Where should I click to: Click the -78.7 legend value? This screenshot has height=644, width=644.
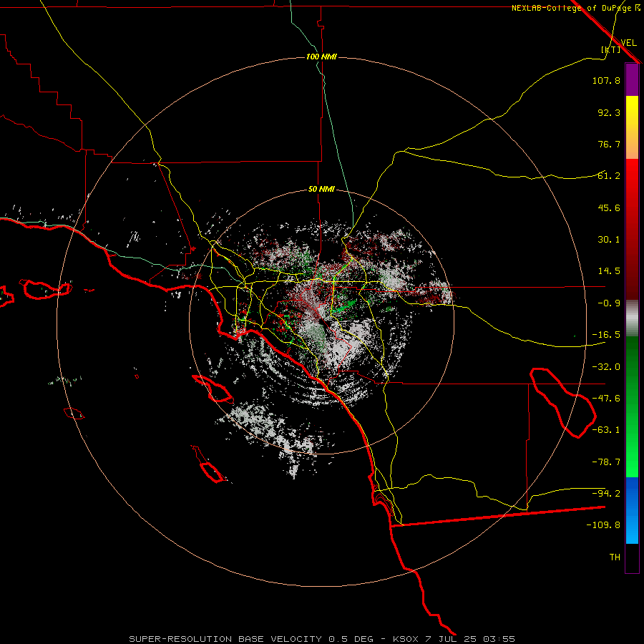[x=606, y=462]
